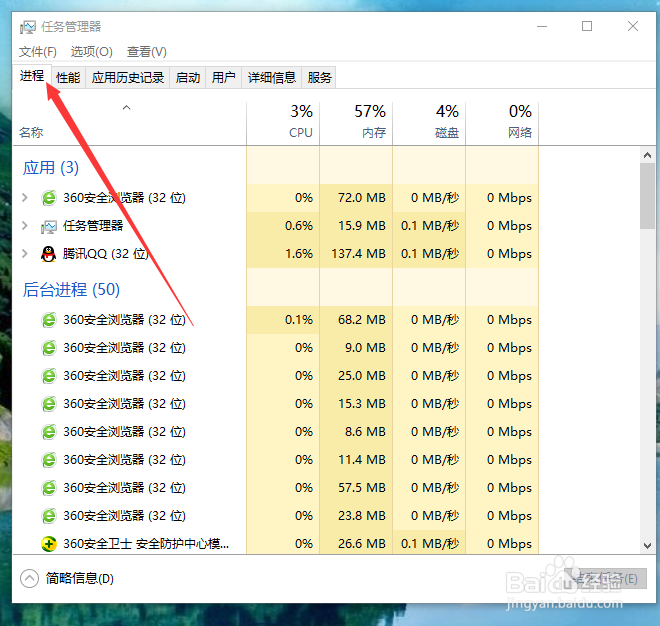Switch to the 应用历史记录 tab
Viewport: 660px width, 626px height.
point(128,77)
